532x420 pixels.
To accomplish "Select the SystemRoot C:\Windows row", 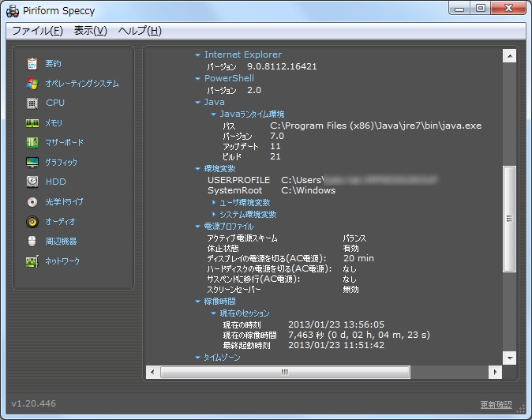I will (272, 190).
